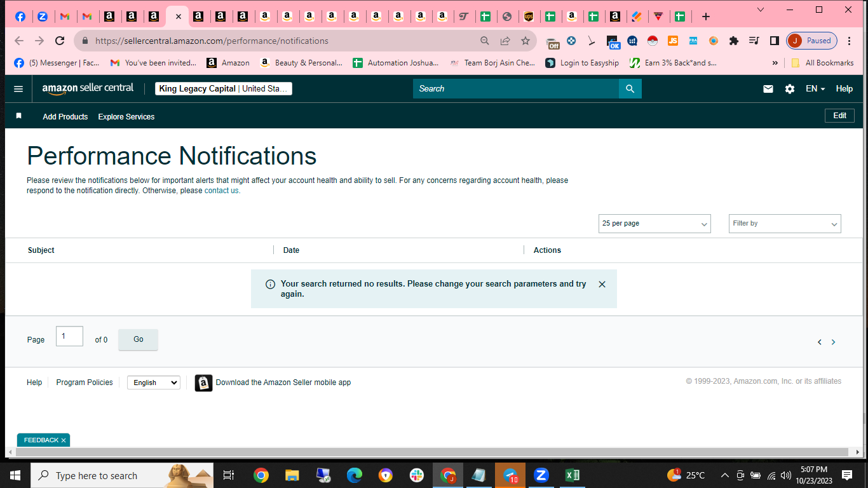The image size is (868, 488).
Task: Click the share page icon in address bar
Action: (x=505, y=41)
